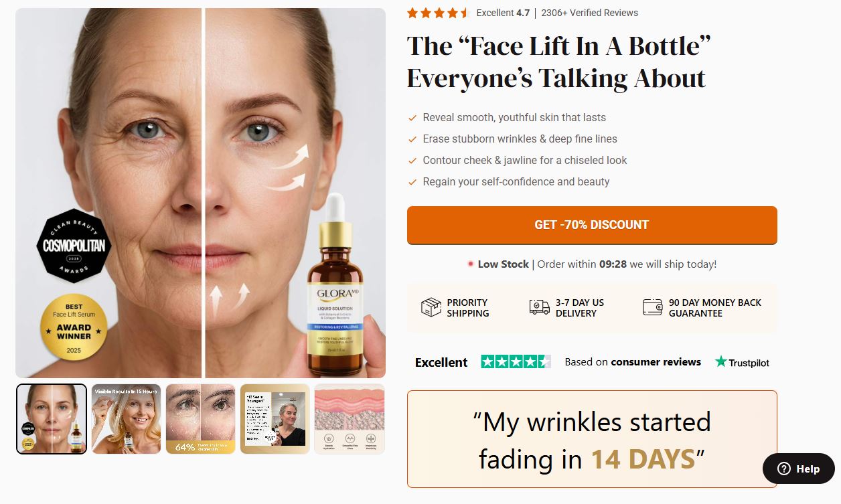Image resolution: width=841 pixels, height=504 pixels.
Task: Select the testimonial screenshot thumbnail
Action: pos(275,419)
